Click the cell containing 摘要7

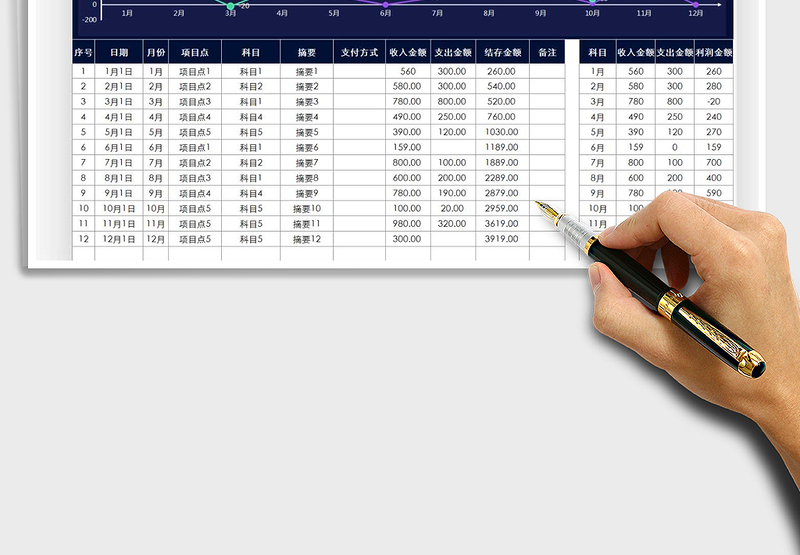point(307,163)
